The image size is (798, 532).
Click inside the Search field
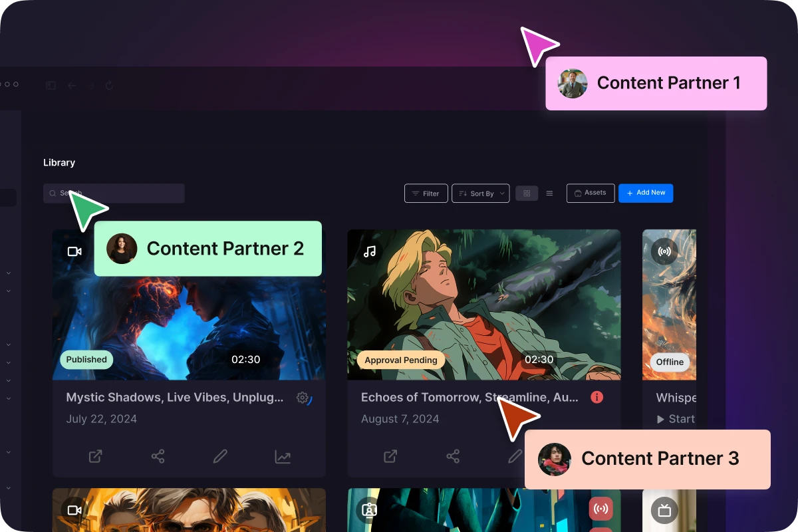point(113,193)
